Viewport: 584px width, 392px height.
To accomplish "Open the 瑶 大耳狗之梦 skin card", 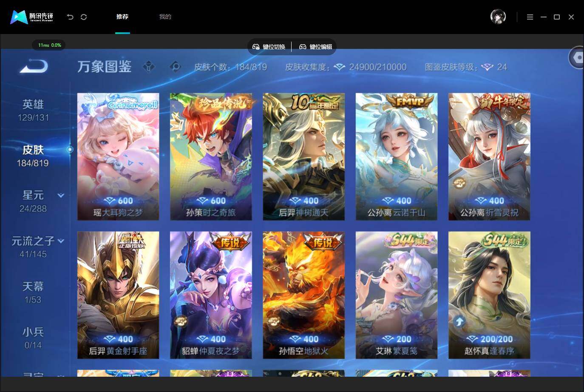I will (x=118, y=156).
